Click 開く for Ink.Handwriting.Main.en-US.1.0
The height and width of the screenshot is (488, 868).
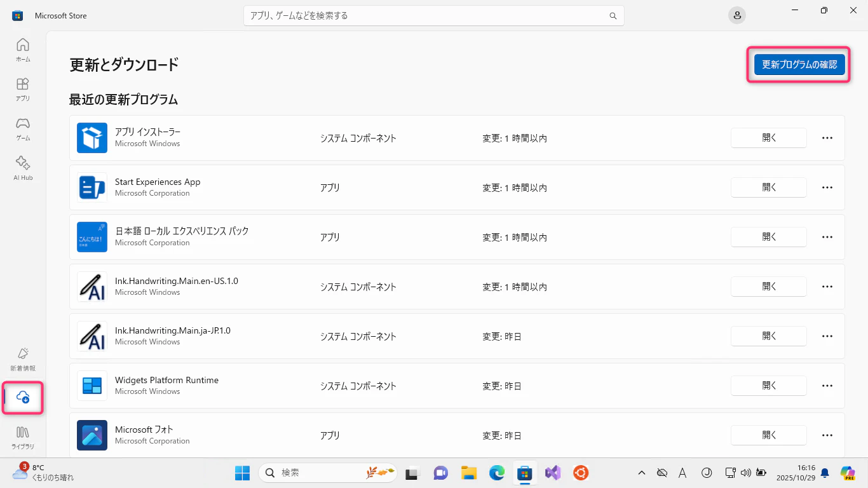click(769, 287)
